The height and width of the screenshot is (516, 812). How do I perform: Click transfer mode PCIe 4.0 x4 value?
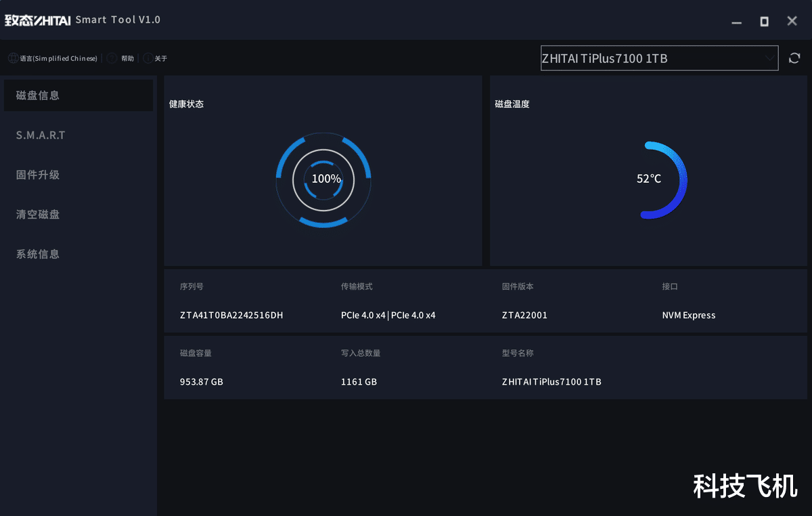click(388, 316)
